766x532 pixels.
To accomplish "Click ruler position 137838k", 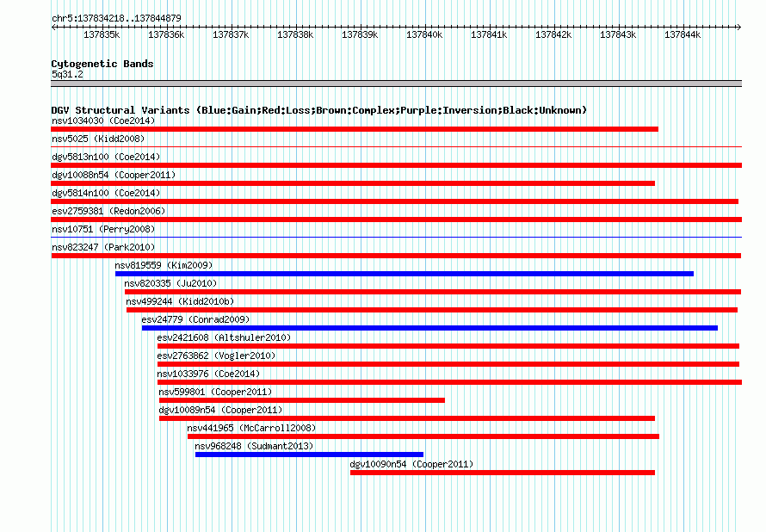I will click(x=295, y=34).
